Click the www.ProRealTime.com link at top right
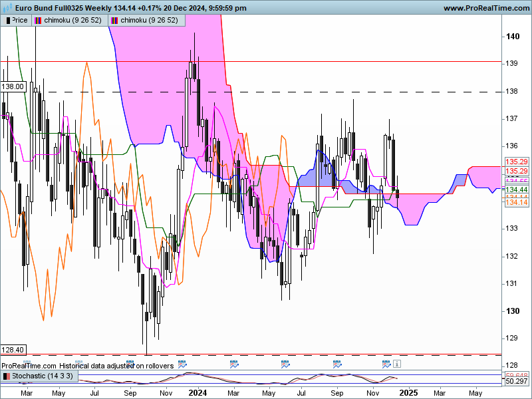Viewport: 532px width, 399px height. [x=486, y=8]
